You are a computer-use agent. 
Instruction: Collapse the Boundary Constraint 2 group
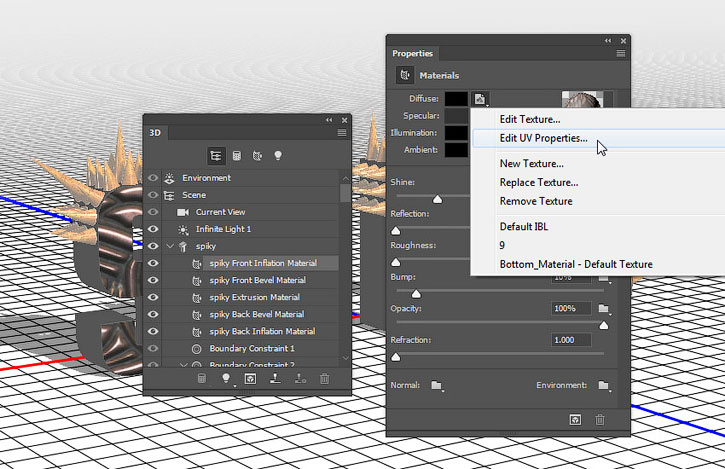point(184,365)
